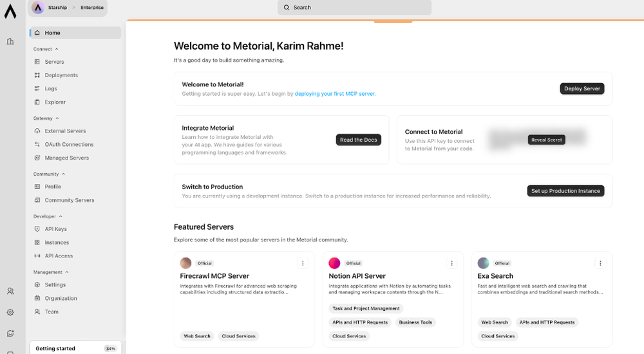The width and height of the screenshot is (644, 354).
Task: Open Logs page
Action: click(x=51, y=89)
